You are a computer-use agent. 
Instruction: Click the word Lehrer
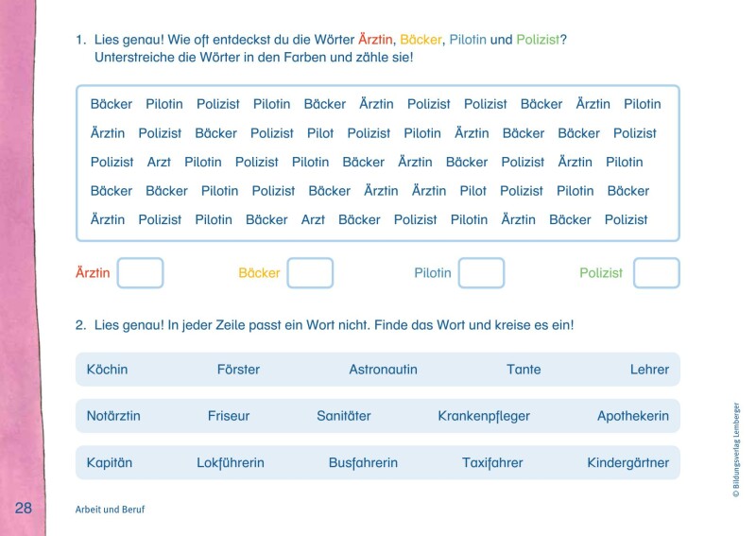pyautogui.click(x=649, y=370)
